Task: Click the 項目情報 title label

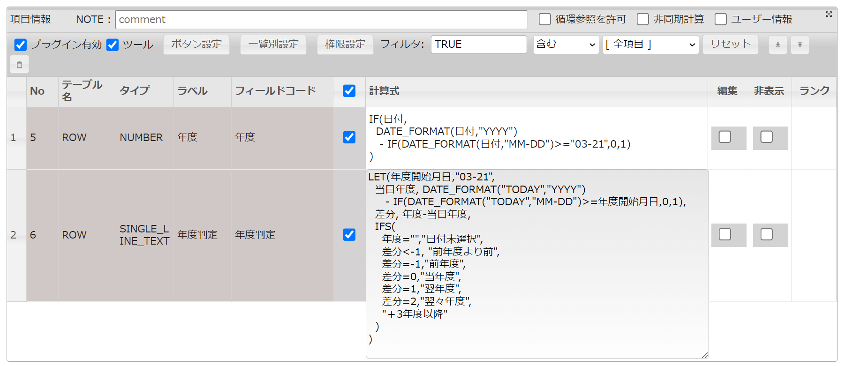Action: pyautogui.click(x=31, y=19)
